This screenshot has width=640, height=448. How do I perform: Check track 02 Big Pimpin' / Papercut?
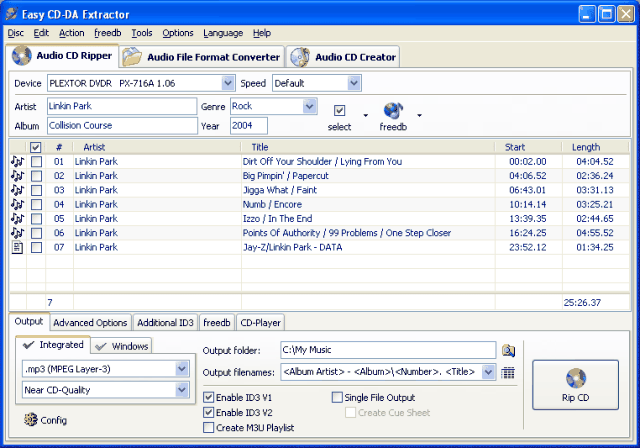point(36,176)
